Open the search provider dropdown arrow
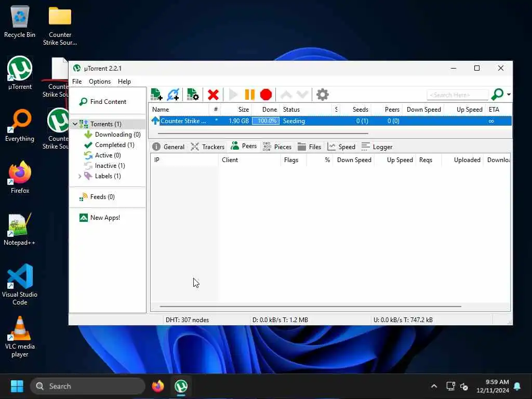Image resolution: width=532 pixels, height=399 pixels. (509, 95)
